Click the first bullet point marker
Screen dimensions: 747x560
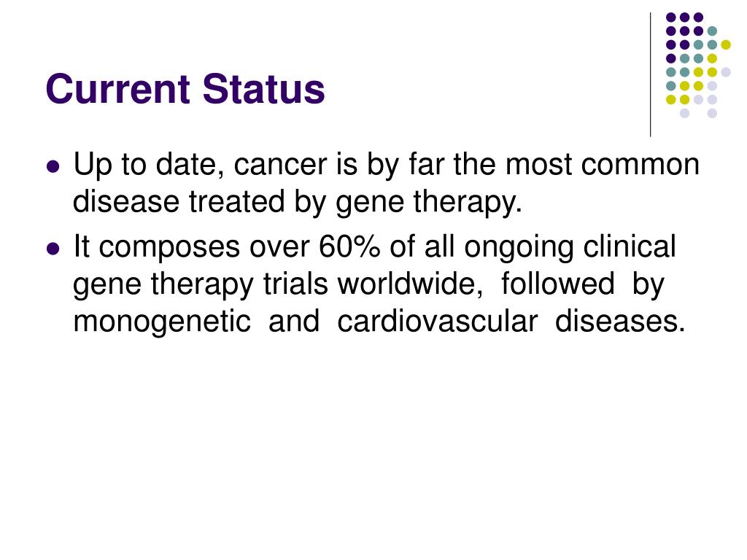coord(53,166)
